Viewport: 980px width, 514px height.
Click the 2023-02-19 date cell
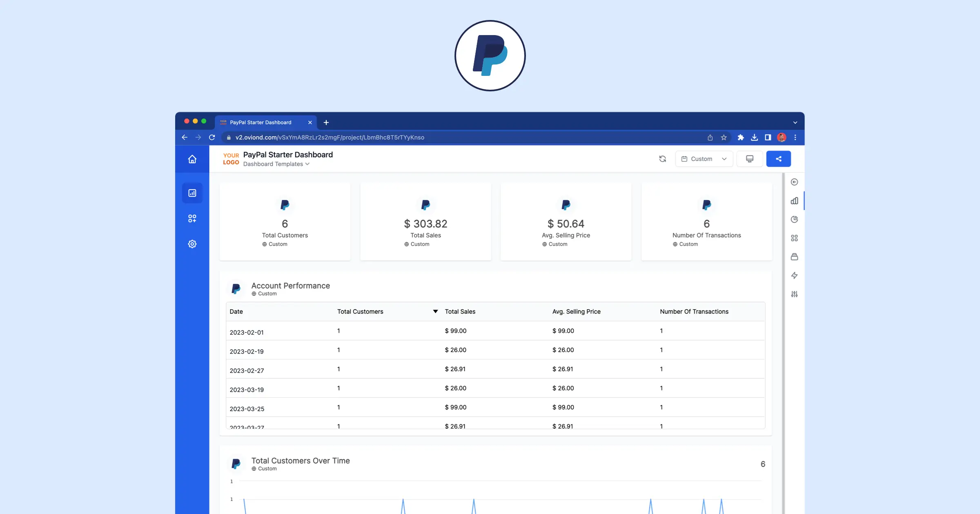pyautogui.click(x=247, y=352)
